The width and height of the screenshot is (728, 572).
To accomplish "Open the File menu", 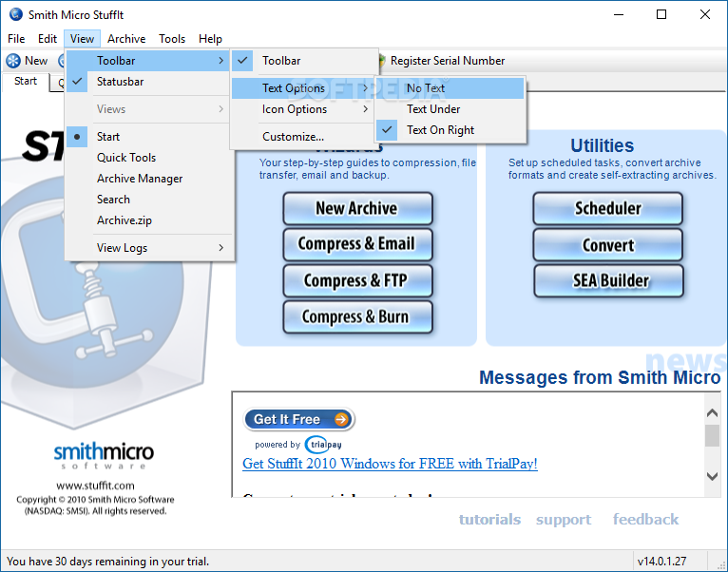I will point(16,39).
